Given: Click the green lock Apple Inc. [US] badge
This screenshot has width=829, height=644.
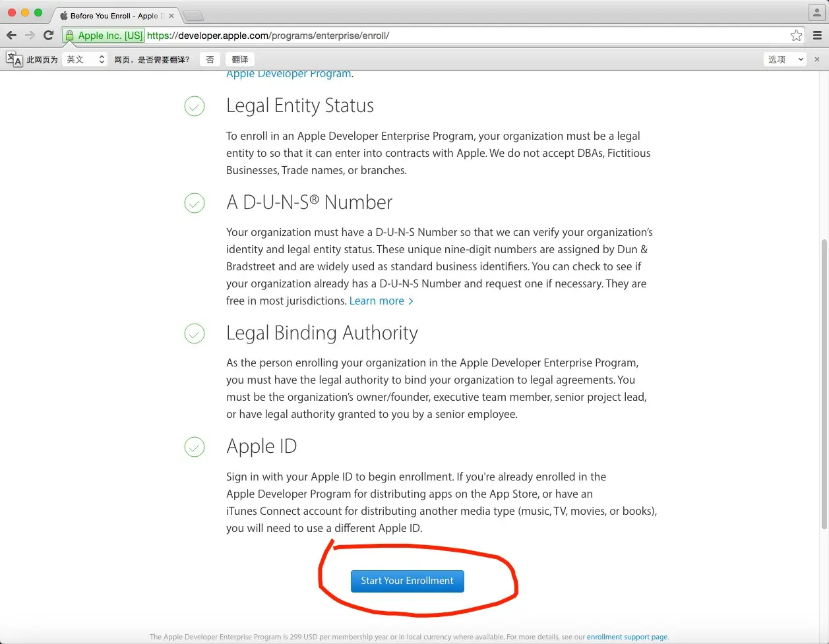Looking at the screenshot, I should pyautogui.click(x=104, y=36).
